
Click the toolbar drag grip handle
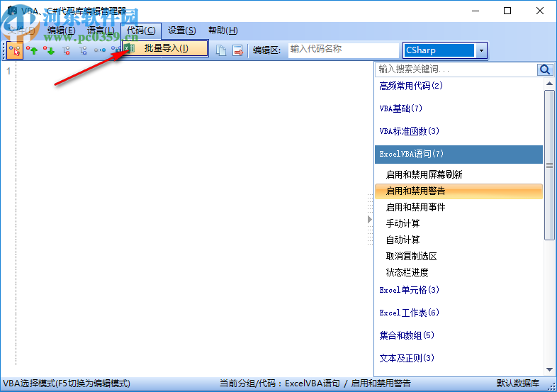pos(4,50)
